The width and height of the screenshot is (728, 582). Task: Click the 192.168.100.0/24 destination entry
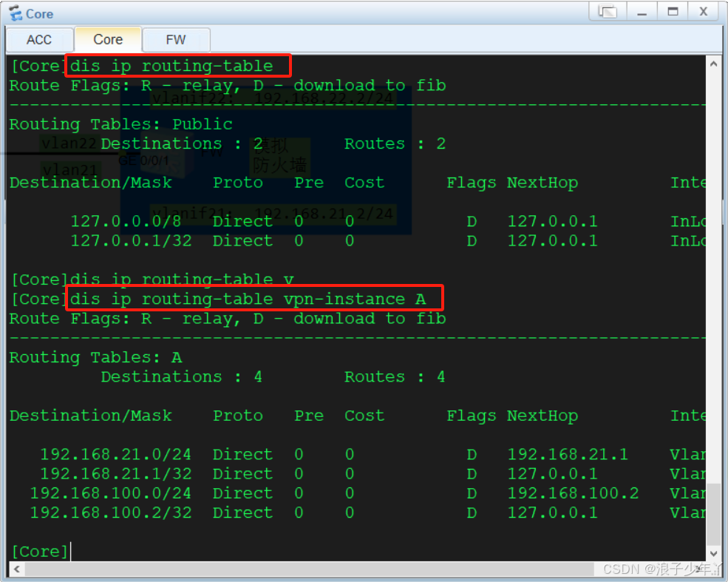[x=111, y=493]
